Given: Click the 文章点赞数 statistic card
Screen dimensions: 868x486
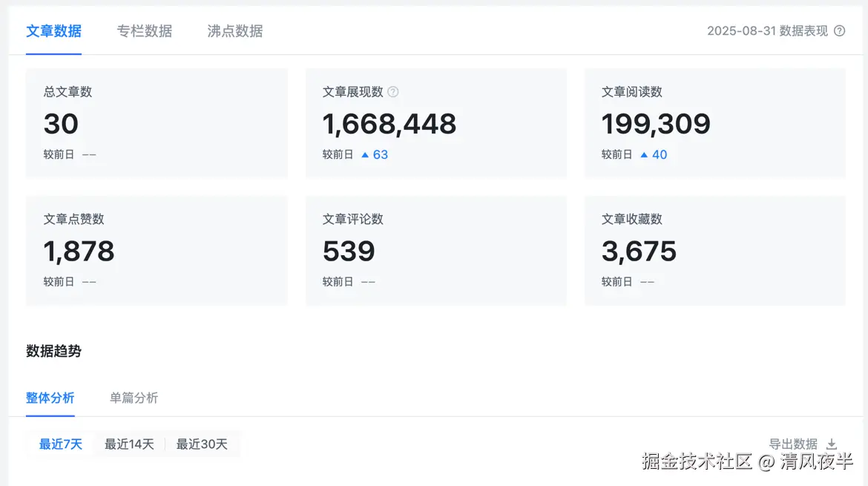Looking at the screenshot, I should pyautogui.click(x=157, y=250).
